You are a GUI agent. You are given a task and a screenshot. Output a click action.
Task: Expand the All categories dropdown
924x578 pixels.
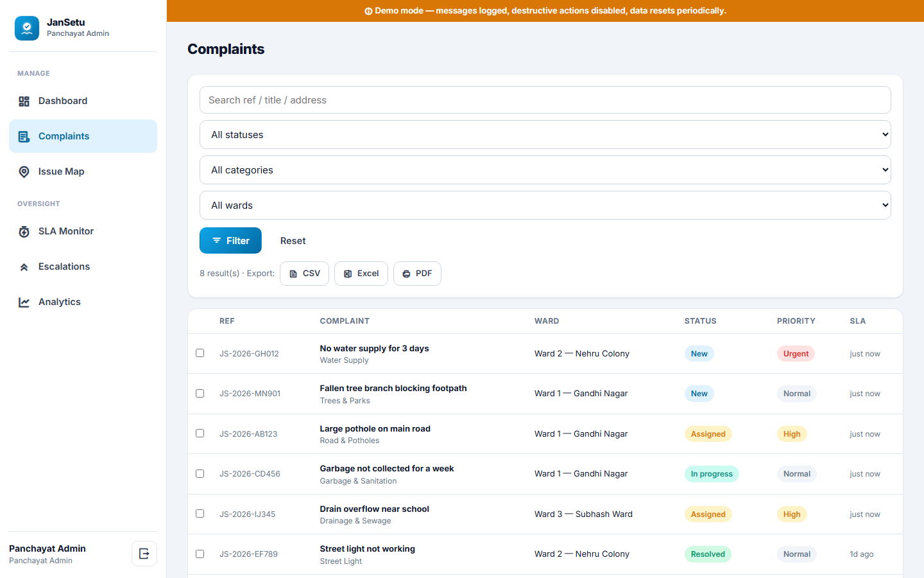click(x=545, y=170)
